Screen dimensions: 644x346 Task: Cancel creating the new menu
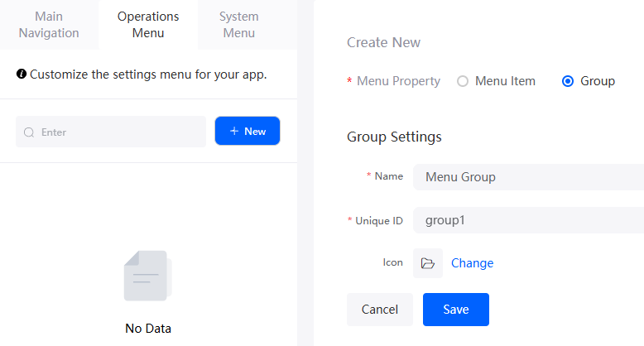(x=379, y=310)
